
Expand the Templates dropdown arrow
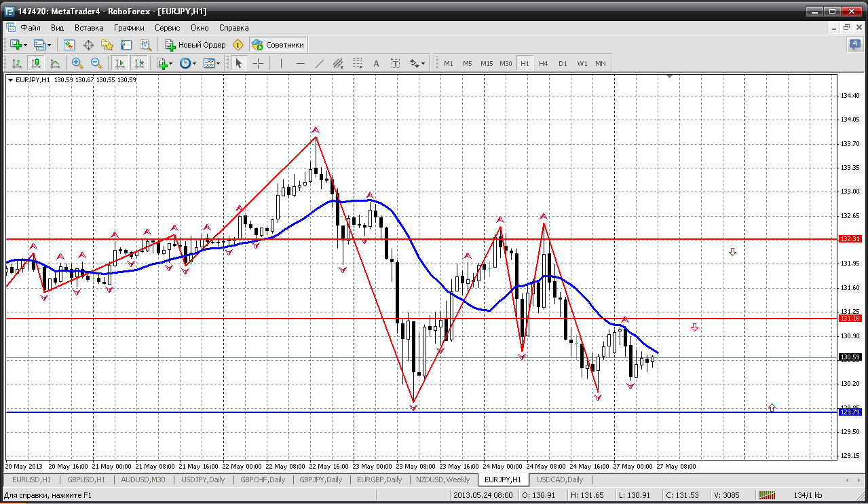pyautogui.click(x=219, y=63)
